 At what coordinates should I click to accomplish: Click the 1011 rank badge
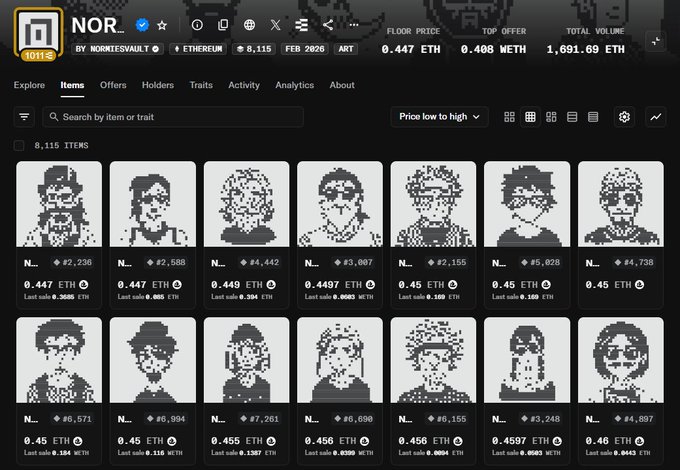[x=39, y=55]
